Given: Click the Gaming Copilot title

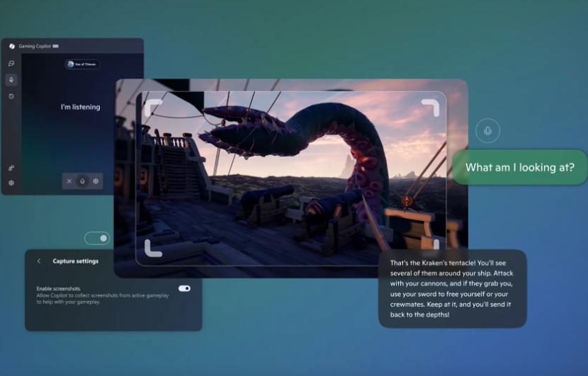Looking at the screenshot, I should coord(34,46).
